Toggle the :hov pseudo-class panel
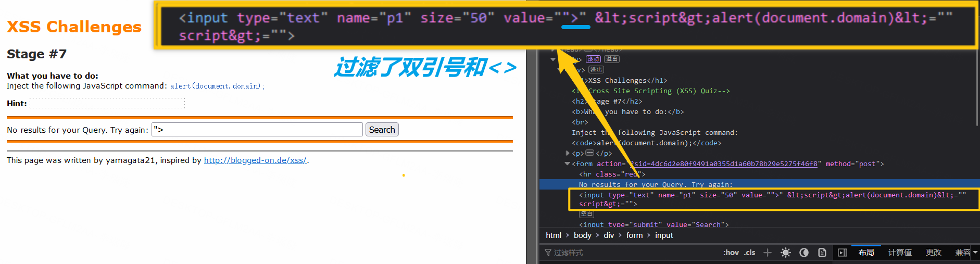The height and width of the screenshot is (264, 980). (731, 253)
